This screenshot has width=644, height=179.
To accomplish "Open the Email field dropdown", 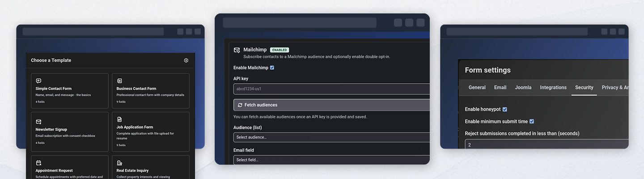I will coord(331,160).
